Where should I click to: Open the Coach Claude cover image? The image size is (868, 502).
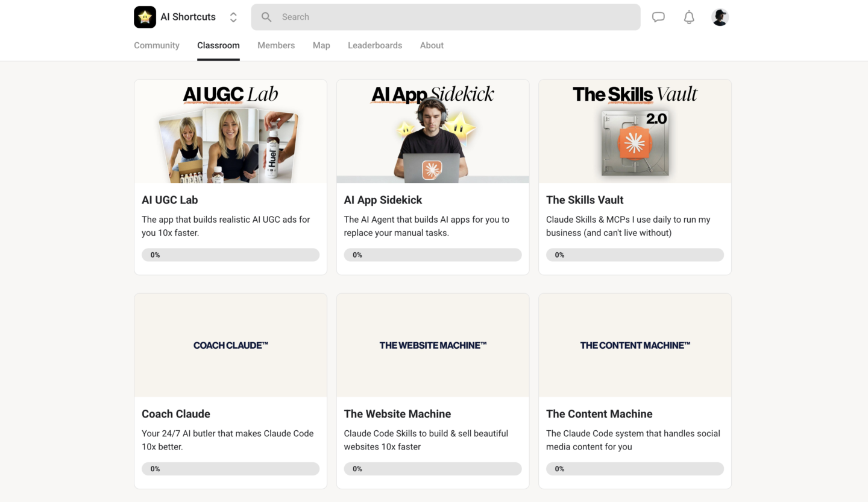tap(230, 345)
